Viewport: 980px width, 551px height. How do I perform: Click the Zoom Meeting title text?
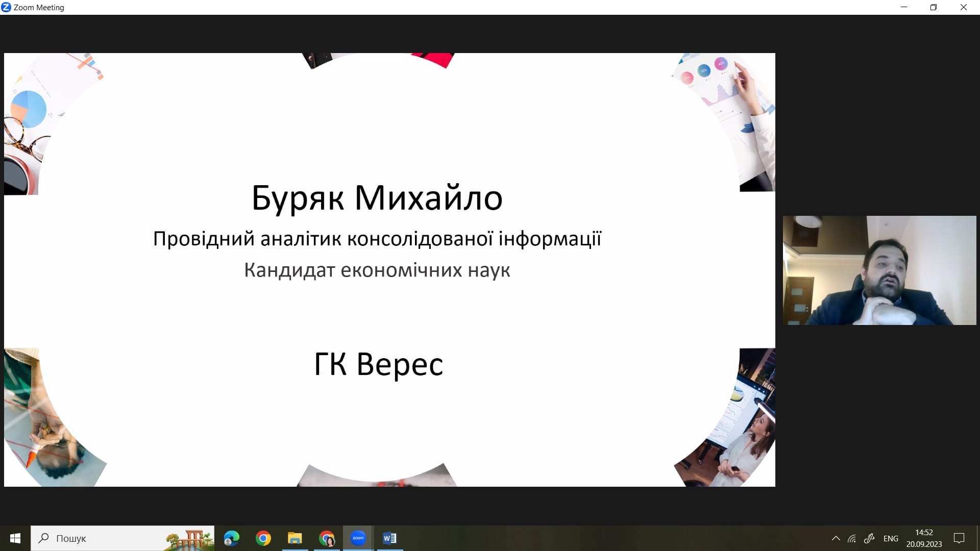pos(39,8)
